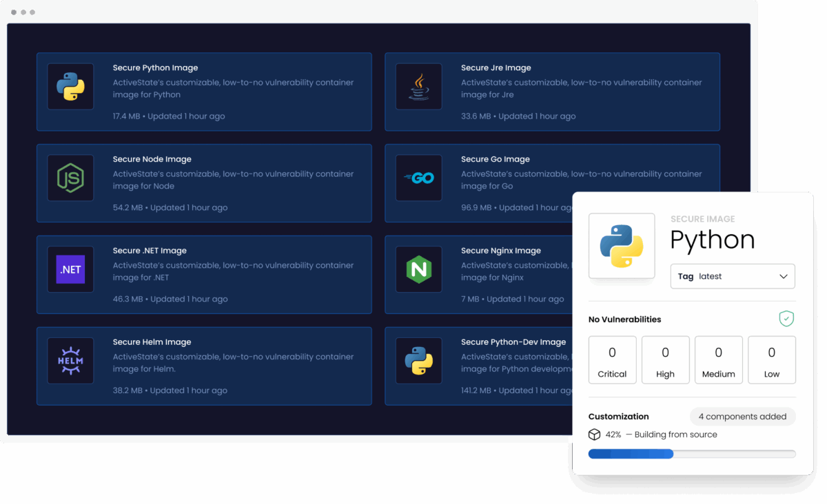Click the Helm ship wheel icon
The width and height of the screenshot is (827, 504).
pyautogui.click(x=70, y=361)
